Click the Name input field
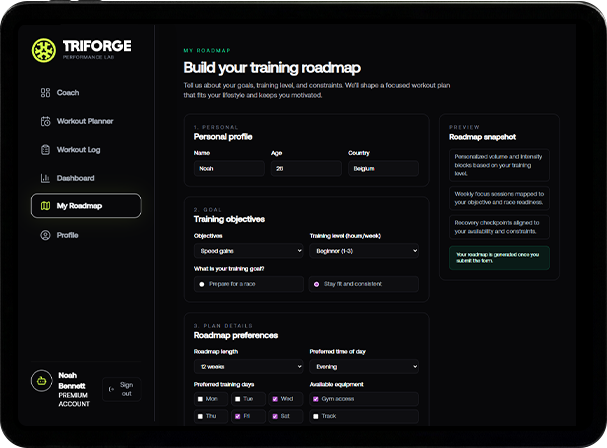607x448 pixels. 229,169
